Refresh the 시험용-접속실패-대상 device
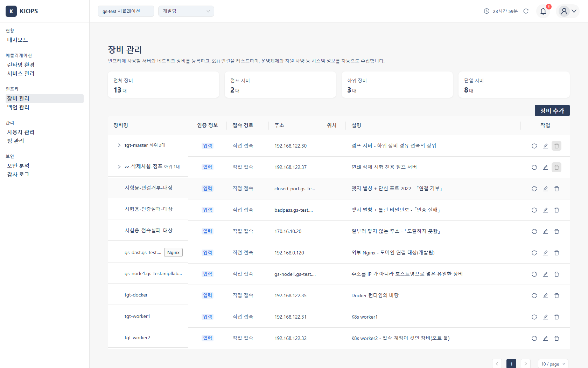 pos(534,231)
